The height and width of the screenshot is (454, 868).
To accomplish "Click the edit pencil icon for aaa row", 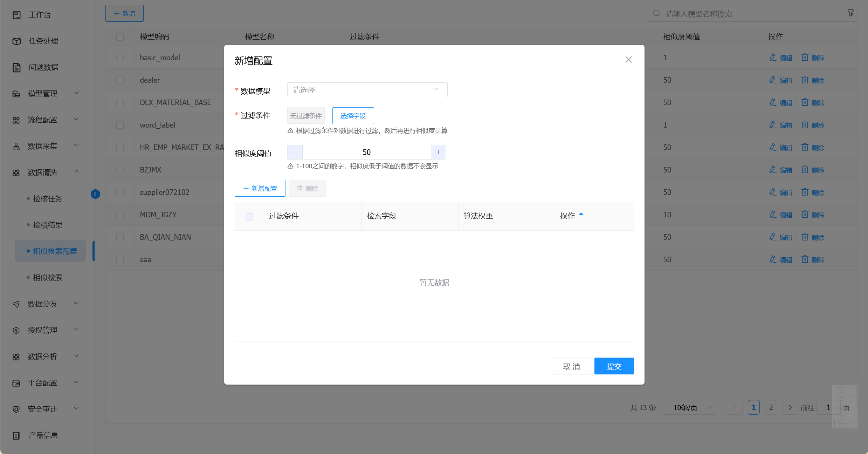I will pyautogui.click(x=773, y=259).
